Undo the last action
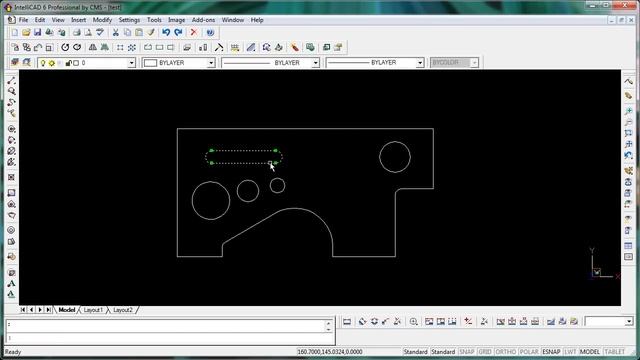 [166, 32]
